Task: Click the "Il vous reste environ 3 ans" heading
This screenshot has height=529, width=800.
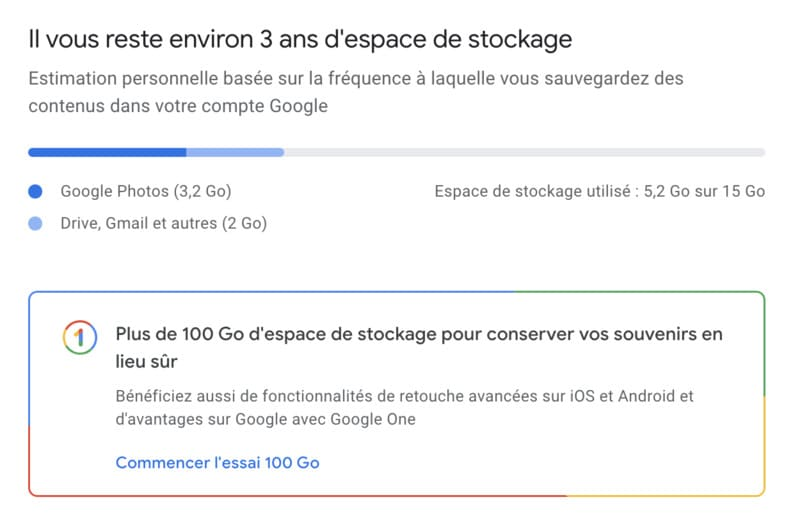Action: tap(300, 40)
